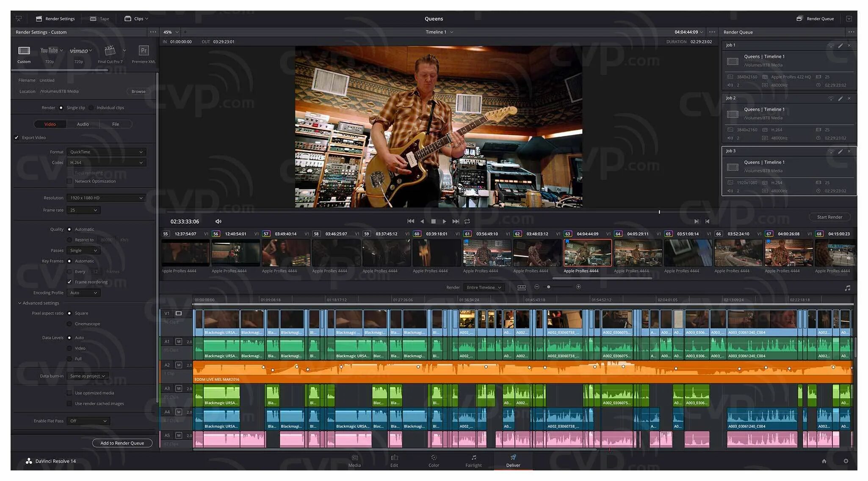Select Individual clips render option
The image size is (868, 481).
91,107
